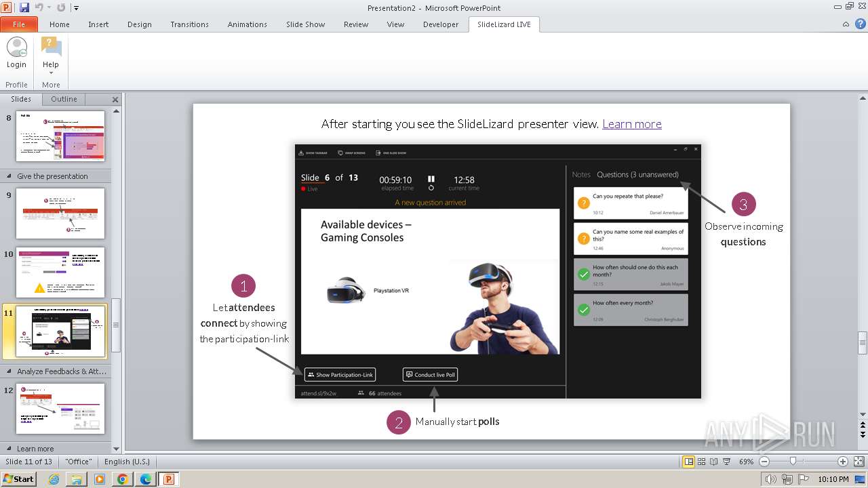This screenshot has width=868, height=488.
Task: Collapse the 'Analyze Feedbacks & Att...' section
Action: [9, 371]
